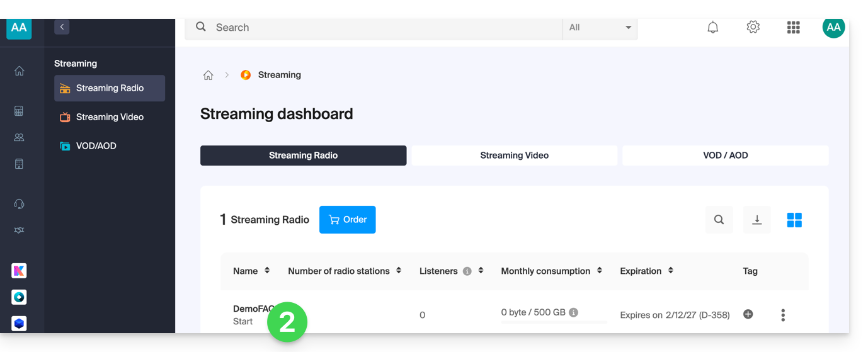Image resolution: width=868 pixels, height=352 pixels.
Task: Click the search magnifier in radio list
Action: click(719, 220)
